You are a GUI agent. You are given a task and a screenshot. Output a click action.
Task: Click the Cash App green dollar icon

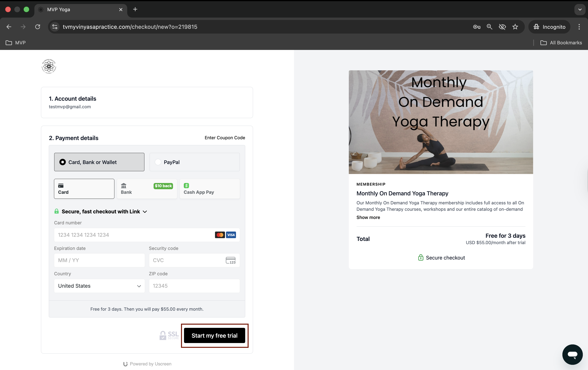[x=186, y=186]
